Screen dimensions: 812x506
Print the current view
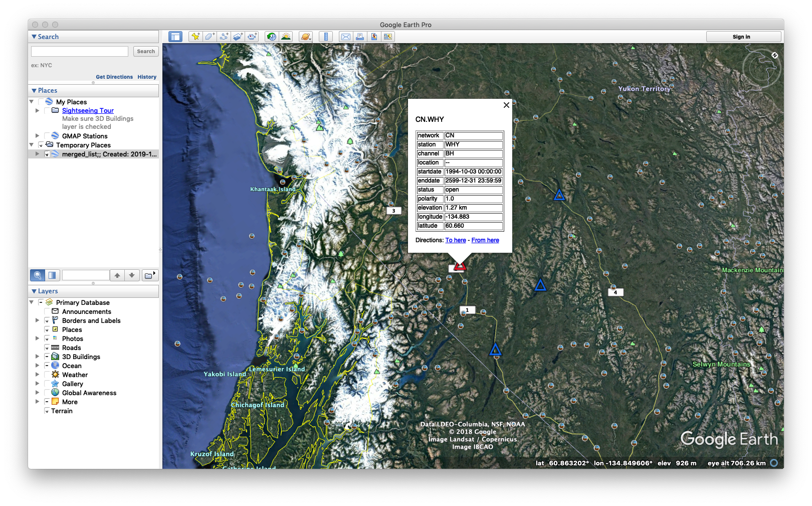[x=360, y=37]
